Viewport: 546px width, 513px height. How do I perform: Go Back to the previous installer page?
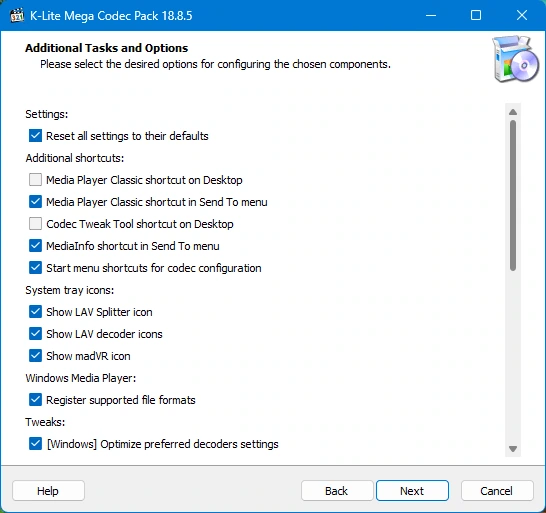tap(337, 491)
